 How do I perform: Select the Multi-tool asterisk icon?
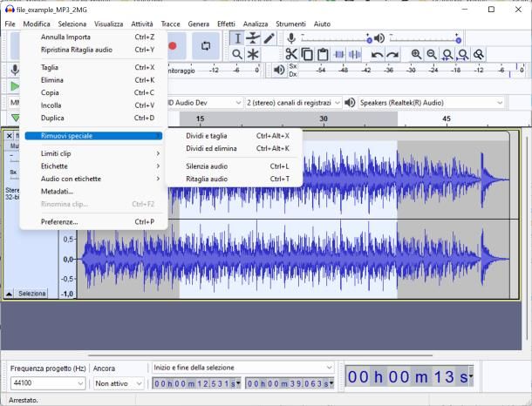pos(253,54)
